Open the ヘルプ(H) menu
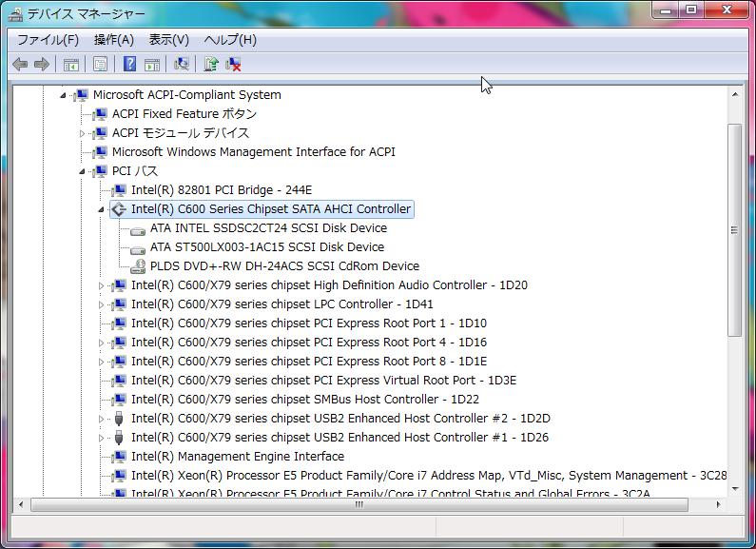 (x=230, y=40)
